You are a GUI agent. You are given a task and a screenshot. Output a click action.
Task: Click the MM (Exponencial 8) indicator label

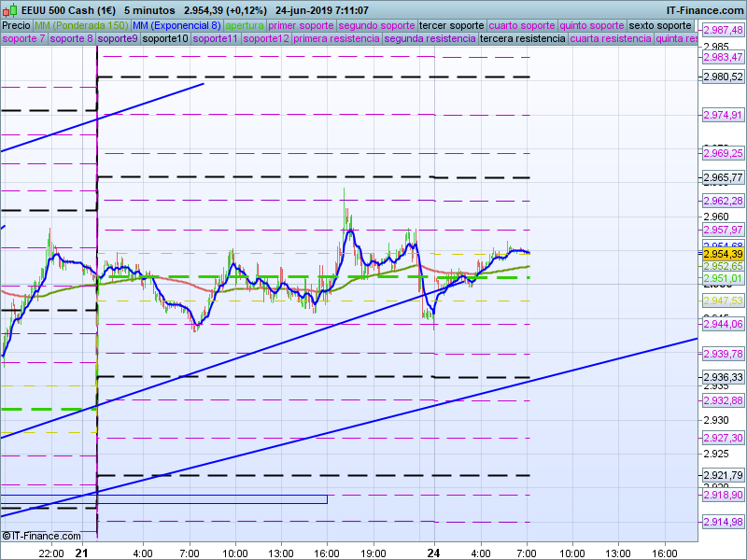pos(176,25)
